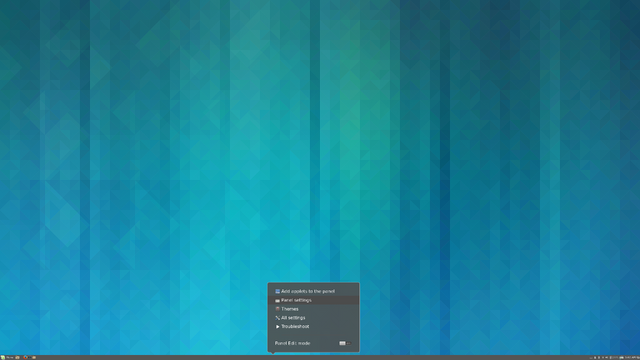The image size is (640, 360).
Task: Open the Menu button on the panel
Action: (7, 358)
